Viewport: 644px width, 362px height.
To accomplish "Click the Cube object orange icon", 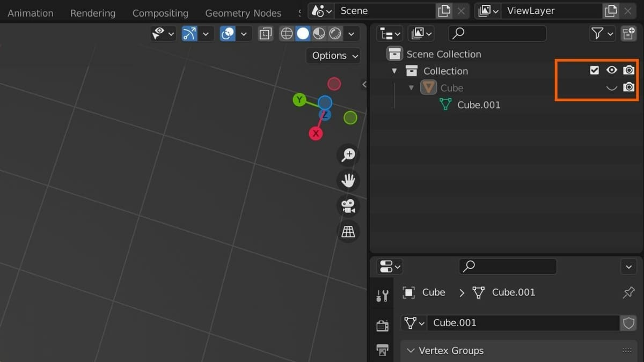I will 428,87.
